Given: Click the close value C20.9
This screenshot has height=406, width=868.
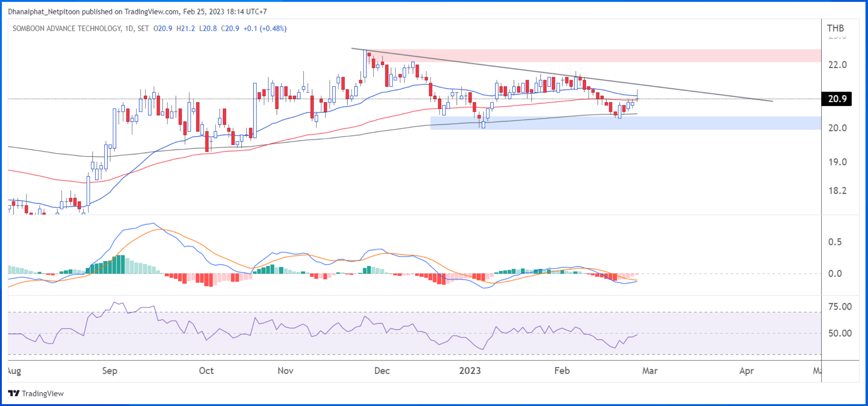Looking at the screenshot, I should tap(230, 29).
